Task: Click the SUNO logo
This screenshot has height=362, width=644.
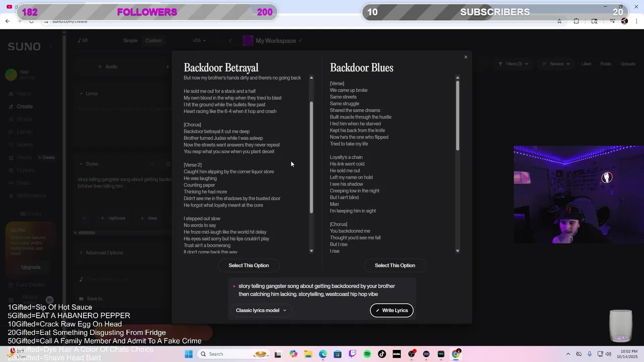Action: (24, 46)
